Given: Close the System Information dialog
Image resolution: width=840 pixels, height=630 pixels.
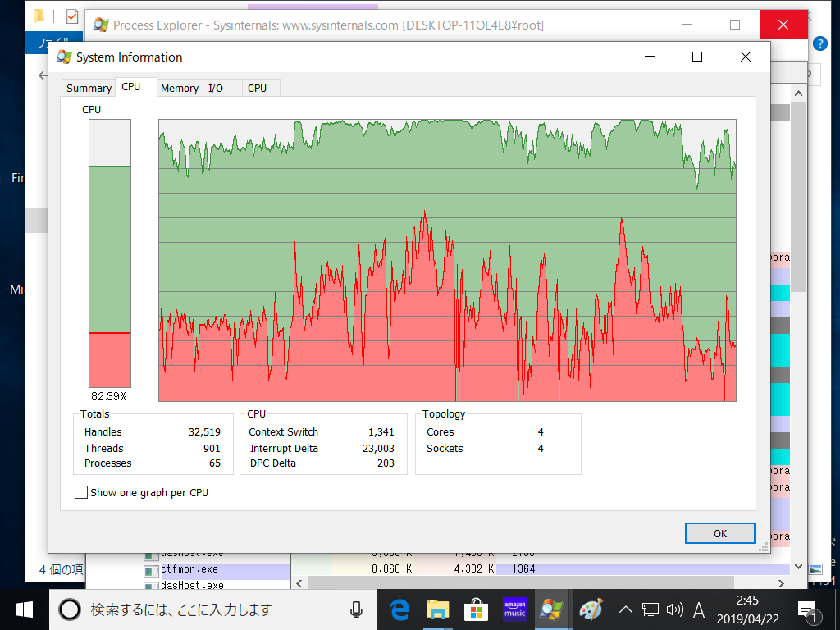Looking at the screenshot, I should (745, 57).
